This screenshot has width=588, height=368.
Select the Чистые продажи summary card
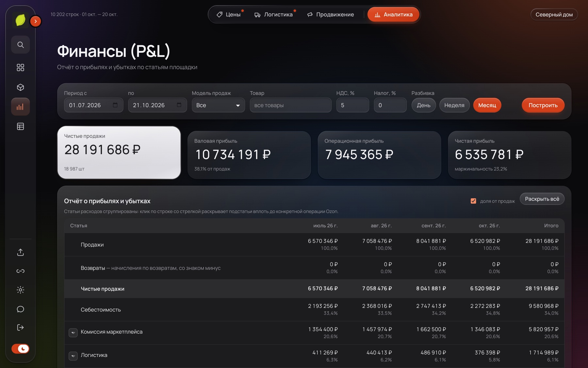tap(119, 152)
